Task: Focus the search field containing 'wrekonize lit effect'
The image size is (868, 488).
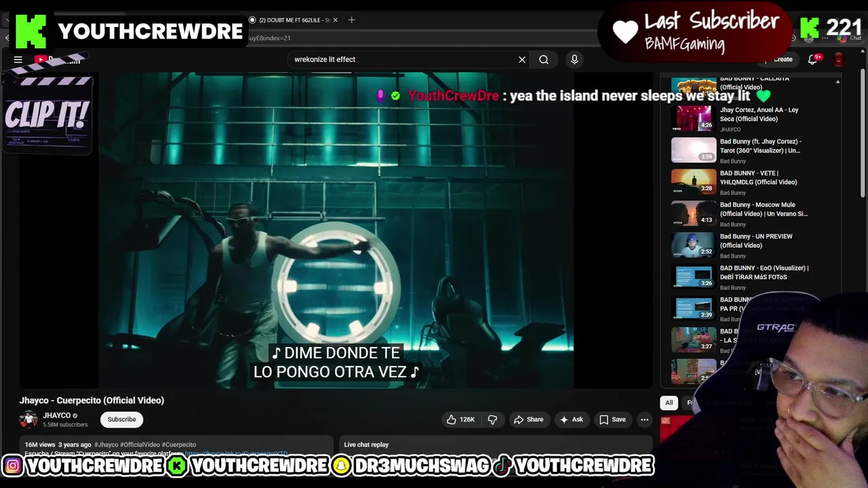Action: point(403,60)
